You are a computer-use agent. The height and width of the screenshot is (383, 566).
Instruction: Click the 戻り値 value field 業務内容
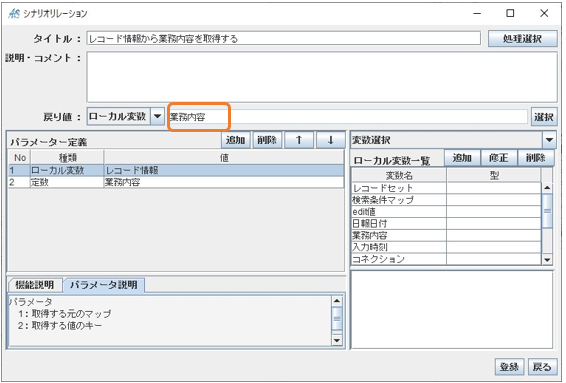348,117
